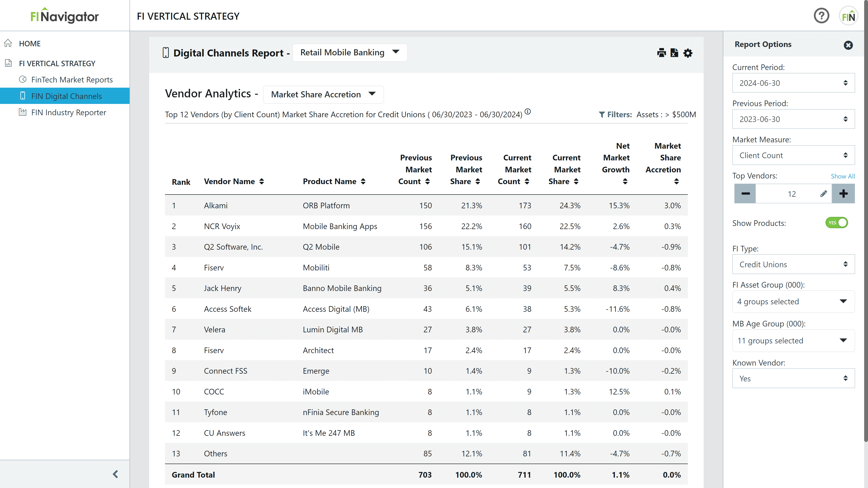The height and width of the screenshot is (488, 868).
Task: Click nFinia Secure Banking product cell
Action: [341, 412]
